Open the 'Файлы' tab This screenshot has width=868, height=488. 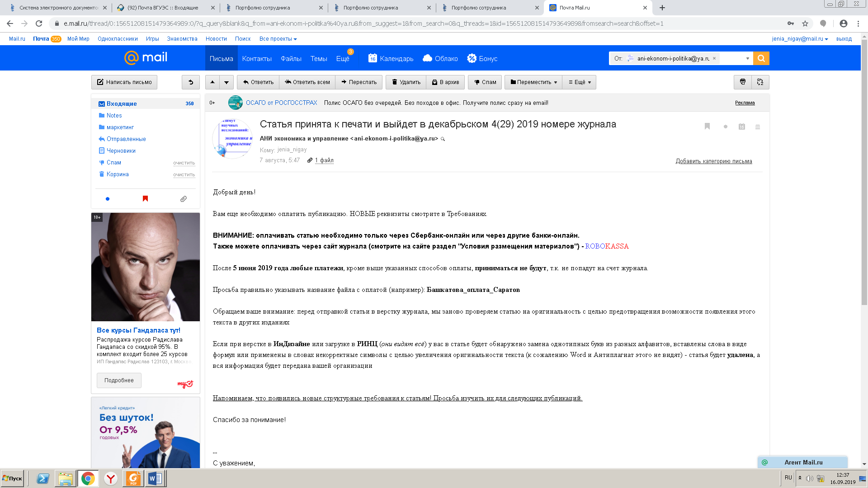coord(291,59)
